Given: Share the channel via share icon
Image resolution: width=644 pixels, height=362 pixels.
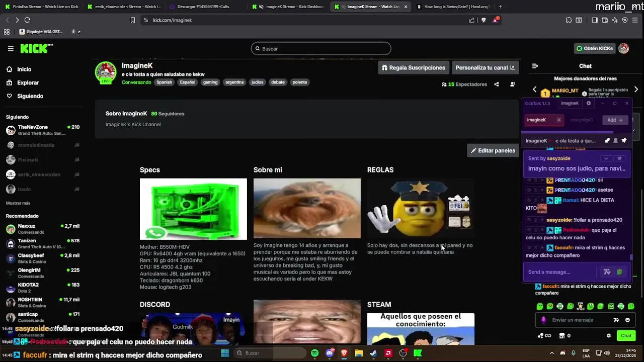Looking at the screenshot, I should click(x=497, y=84).
